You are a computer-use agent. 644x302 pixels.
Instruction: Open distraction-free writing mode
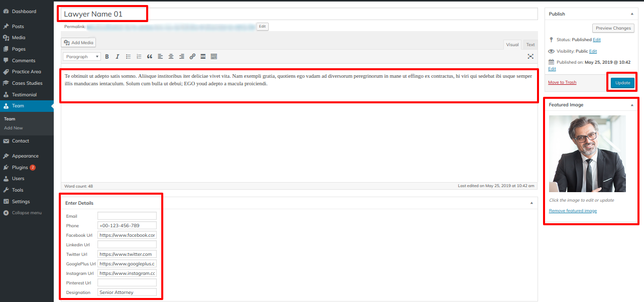click(530, 57)
